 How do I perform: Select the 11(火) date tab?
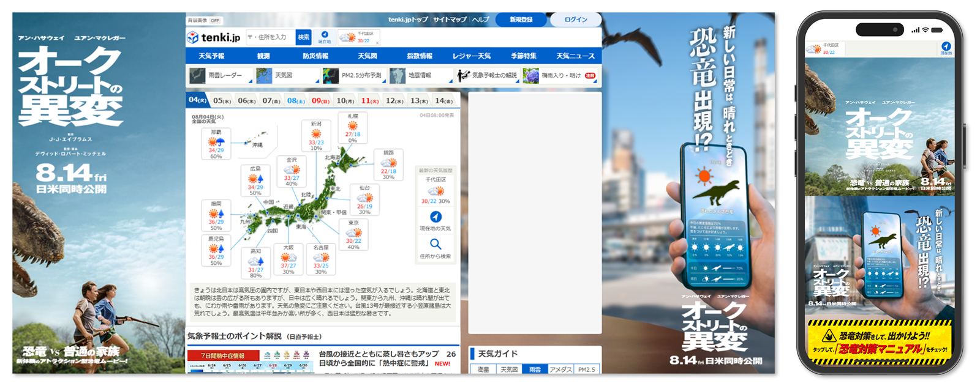(370, 100)
